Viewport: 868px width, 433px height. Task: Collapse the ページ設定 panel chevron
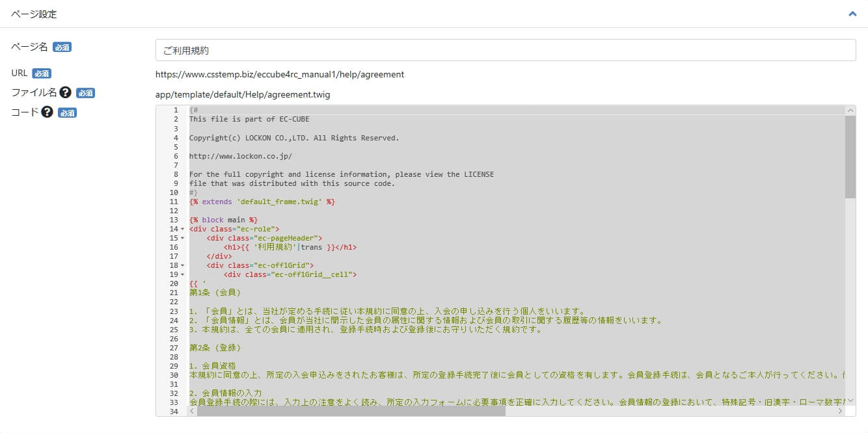point(852,14)
